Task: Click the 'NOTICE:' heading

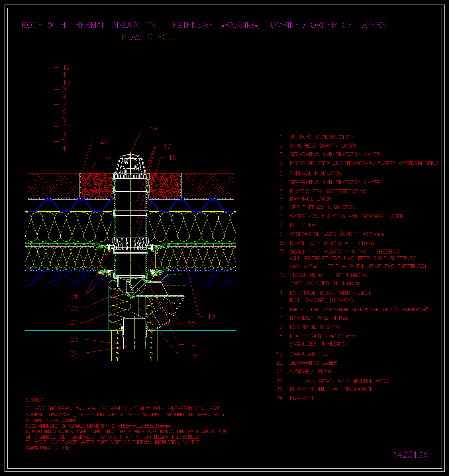Action: (x=35, y=401)
